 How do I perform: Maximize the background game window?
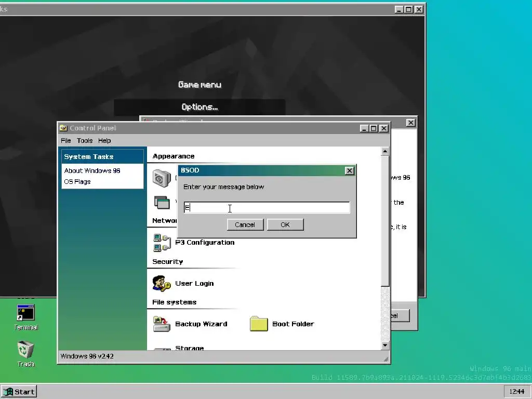409,9
